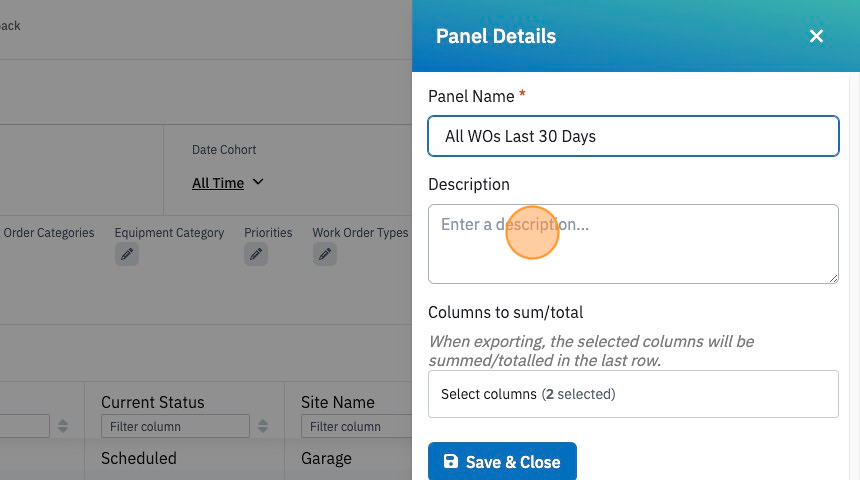The width and height of the screenshot is (860, 480).
Task: Click the floppy disk save icon
Action: tap(451, 461)
